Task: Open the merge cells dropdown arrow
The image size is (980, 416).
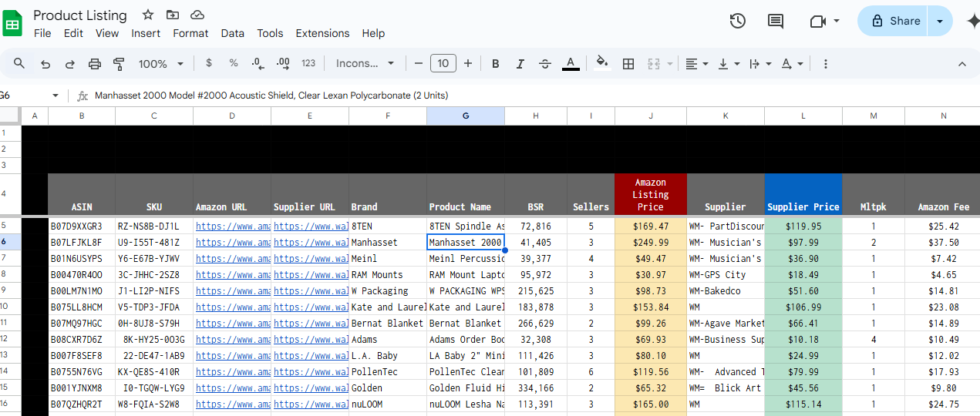Action: coord(669,64)
